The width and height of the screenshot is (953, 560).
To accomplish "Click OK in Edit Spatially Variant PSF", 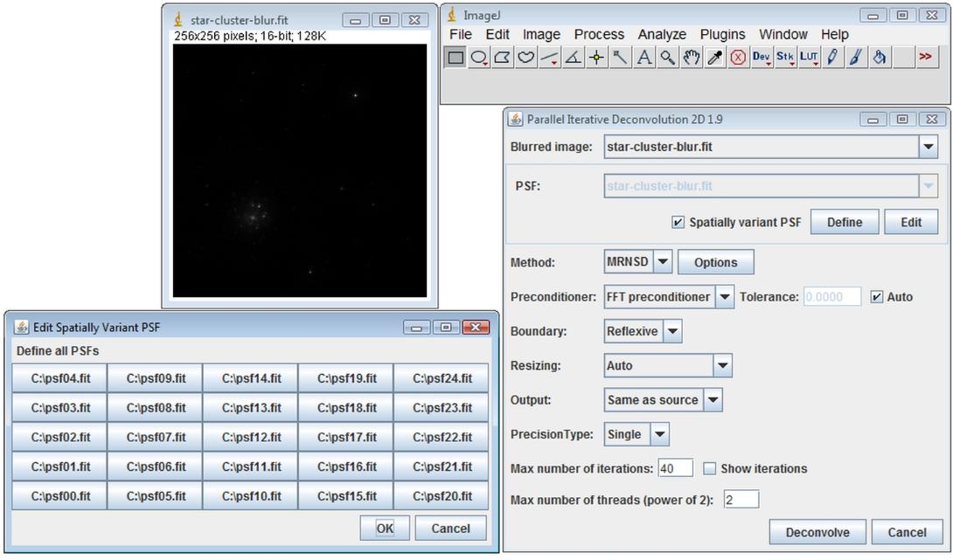I will tap(385, 529).
